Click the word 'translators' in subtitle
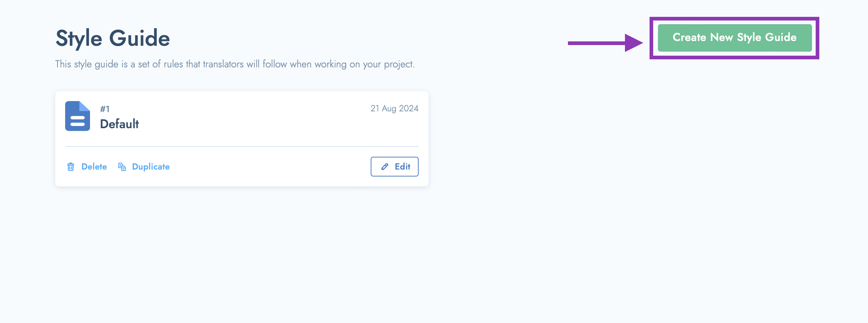868x323 pixels. pos(223,64)
